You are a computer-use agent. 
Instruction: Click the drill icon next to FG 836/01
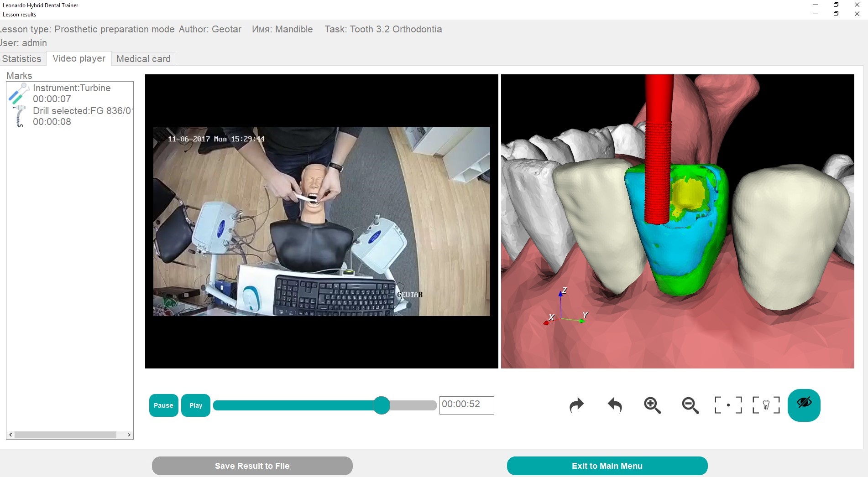[x=19, y=116]
